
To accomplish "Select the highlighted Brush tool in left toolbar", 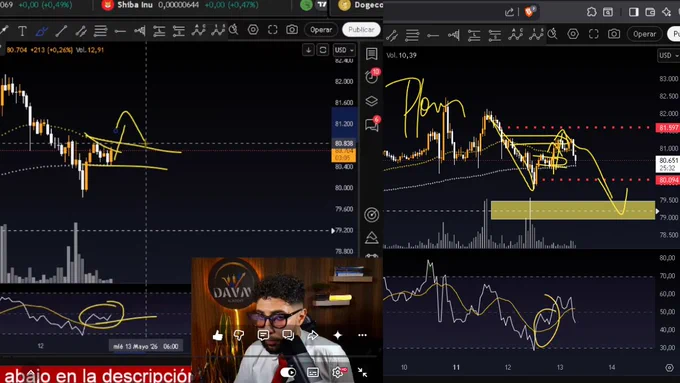I will pyautogui.click(x=42, y=31).
